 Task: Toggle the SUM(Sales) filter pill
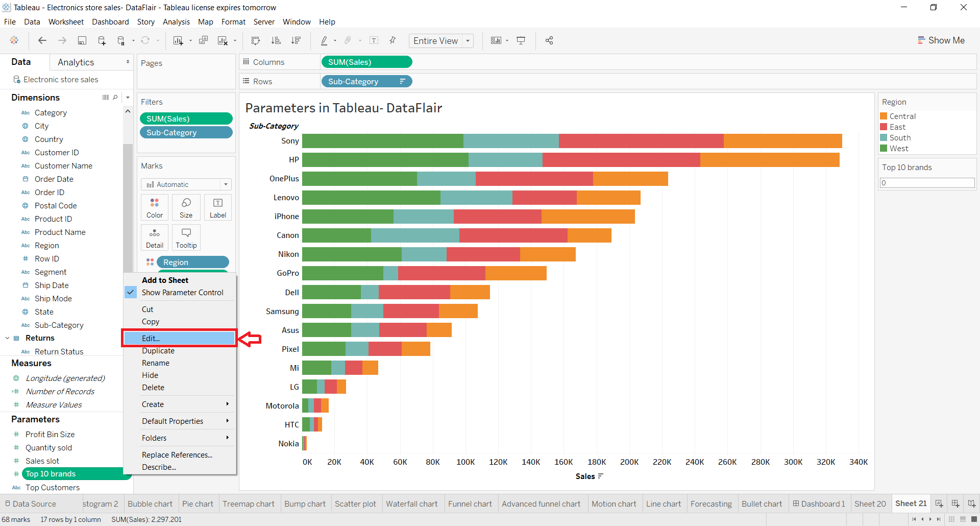[x=186, y=118]
